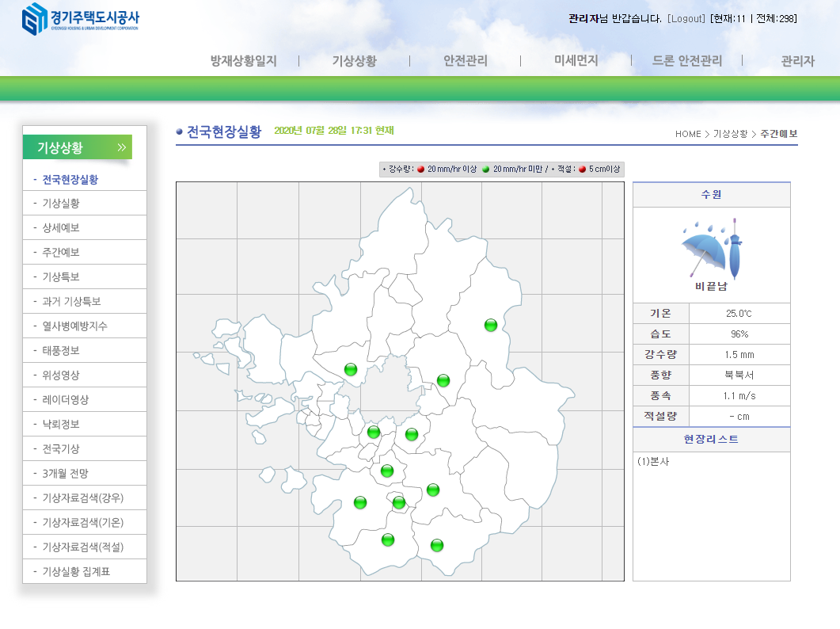
Task: Click the red 20mm/hr 이상 legend dot
Action: [x=421, y=170]
